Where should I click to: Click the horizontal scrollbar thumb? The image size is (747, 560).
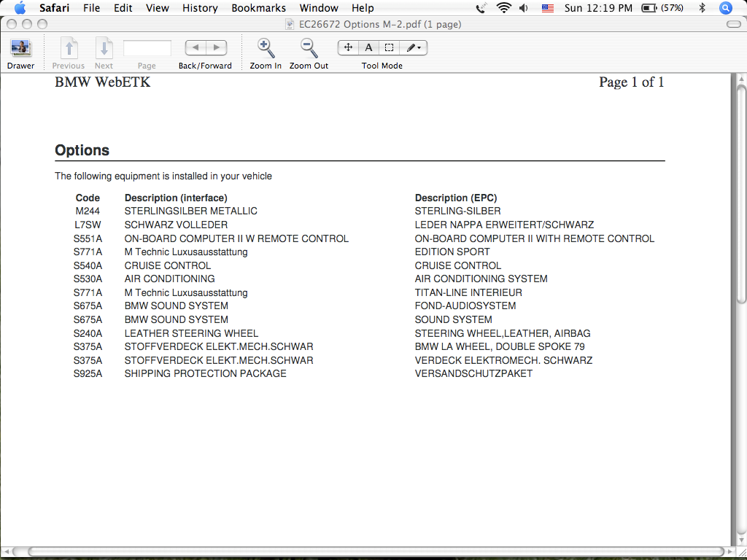click(376, 551)
